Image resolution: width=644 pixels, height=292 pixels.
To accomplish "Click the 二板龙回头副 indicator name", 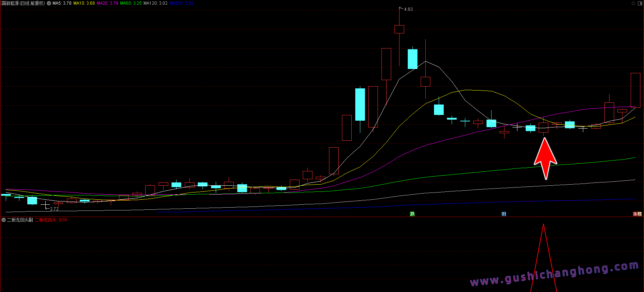I will pyautogui.click(x=20, y=220).
